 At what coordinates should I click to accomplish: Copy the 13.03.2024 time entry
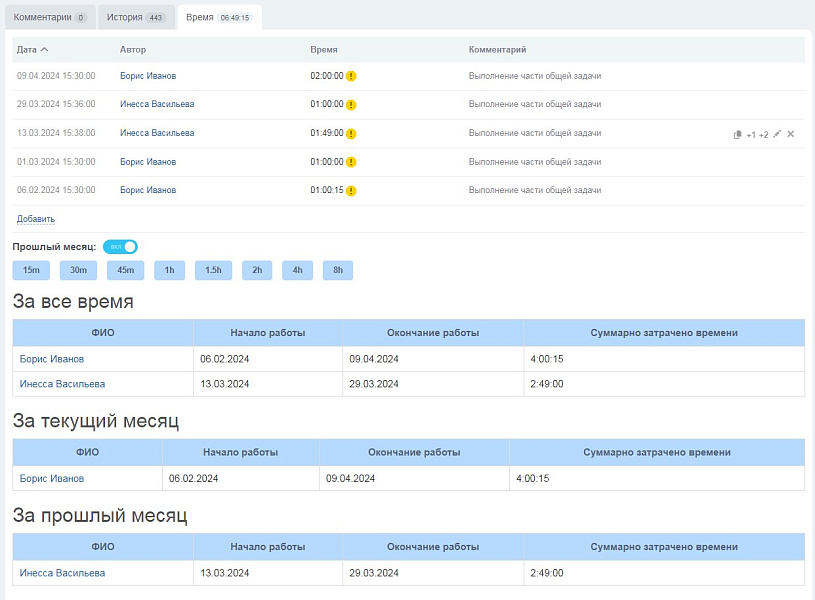coord(737,134)
